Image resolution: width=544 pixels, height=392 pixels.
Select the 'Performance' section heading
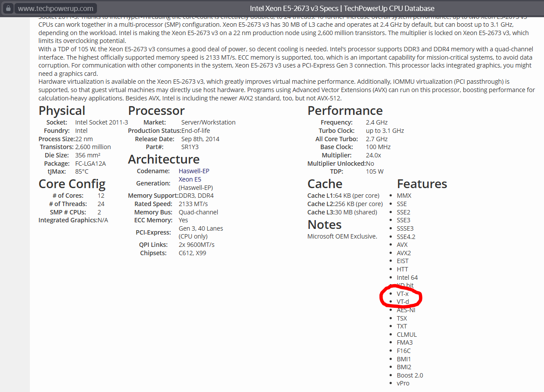[345, 110]
